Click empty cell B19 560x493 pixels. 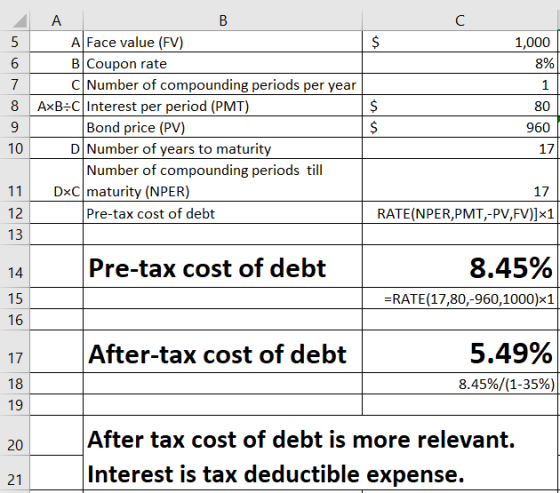(223, 405)
